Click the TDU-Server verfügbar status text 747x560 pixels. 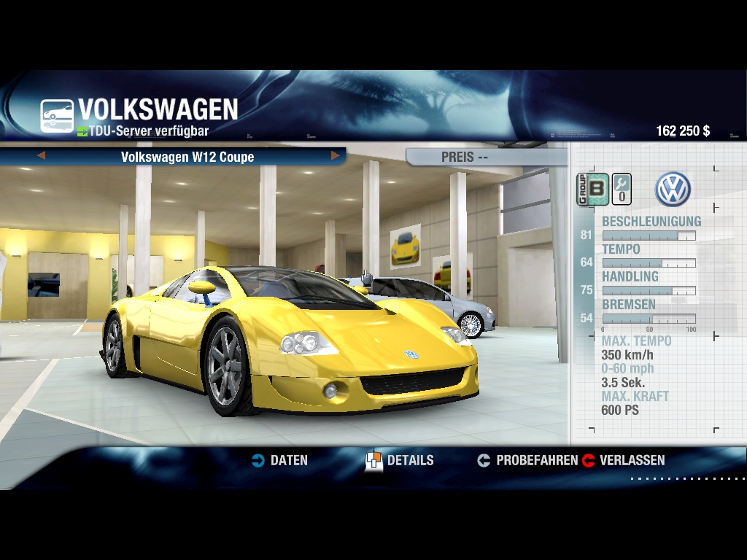click(x=149, y=131)
